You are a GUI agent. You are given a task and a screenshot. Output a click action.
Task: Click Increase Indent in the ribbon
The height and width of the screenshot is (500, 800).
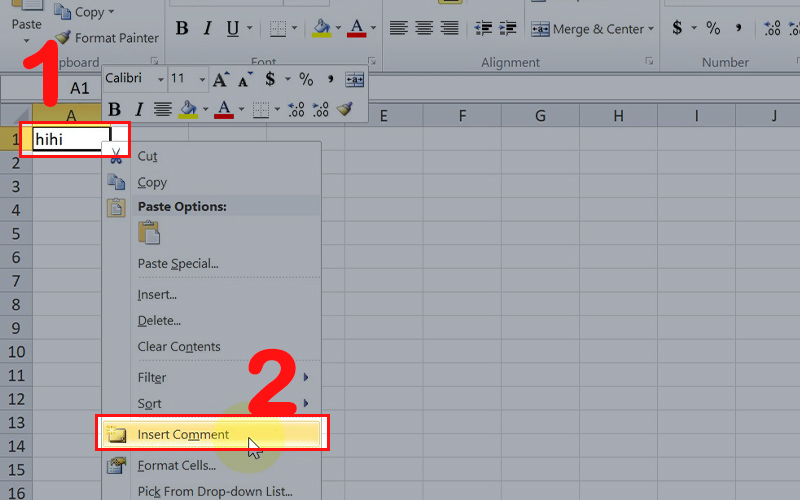(508, 28)
